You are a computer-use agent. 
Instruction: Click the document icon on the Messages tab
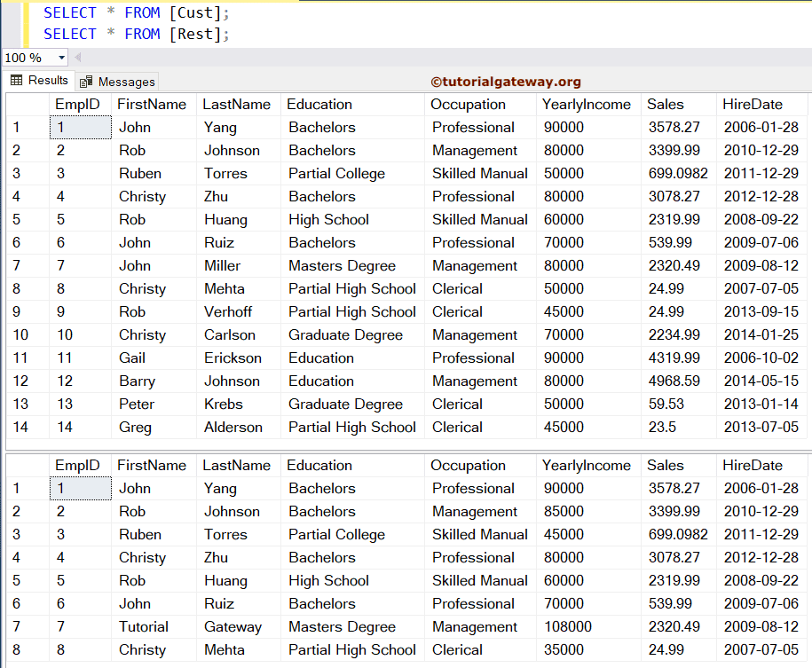[x=85, y=80]
